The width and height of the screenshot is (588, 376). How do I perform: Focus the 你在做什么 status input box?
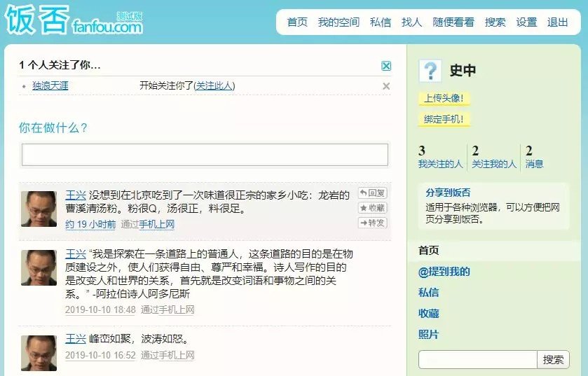pos(205,155)
